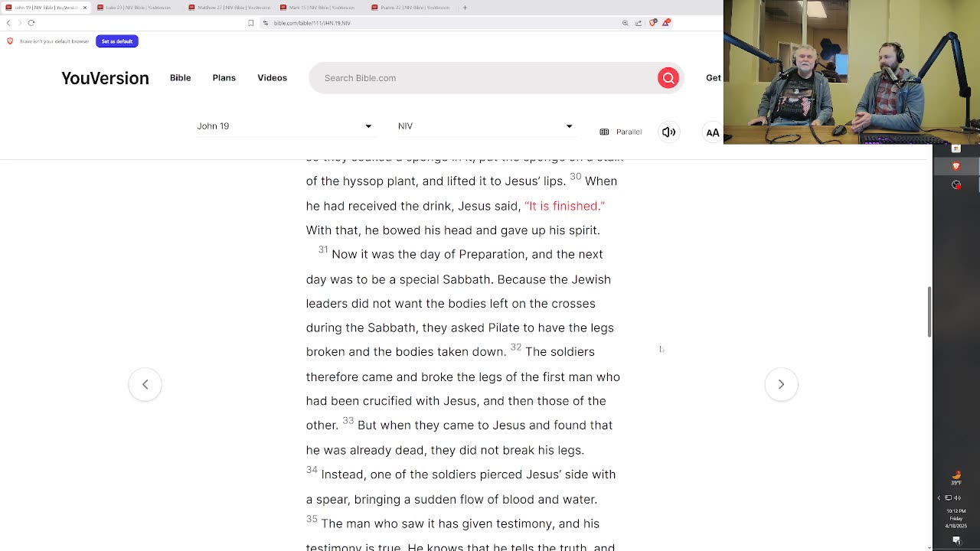Go to next chapter arrow
980x551 pixels.
781,384
